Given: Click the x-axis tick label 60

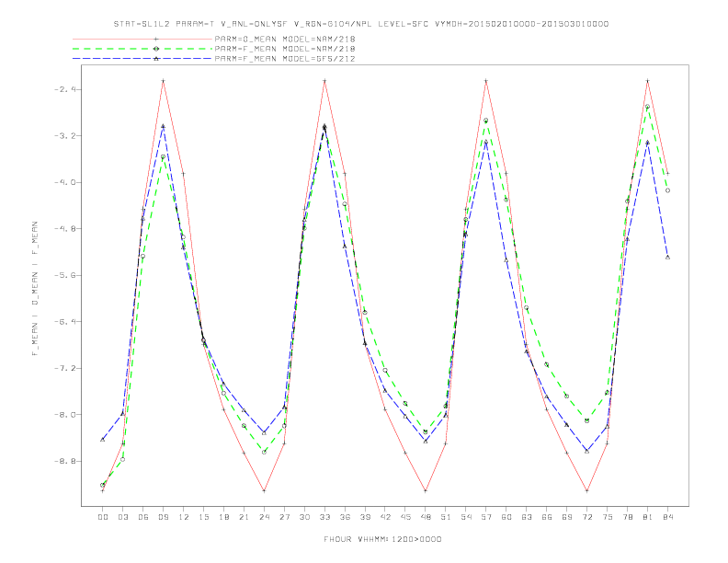Looking at the screenshot, I should point(506,517).
